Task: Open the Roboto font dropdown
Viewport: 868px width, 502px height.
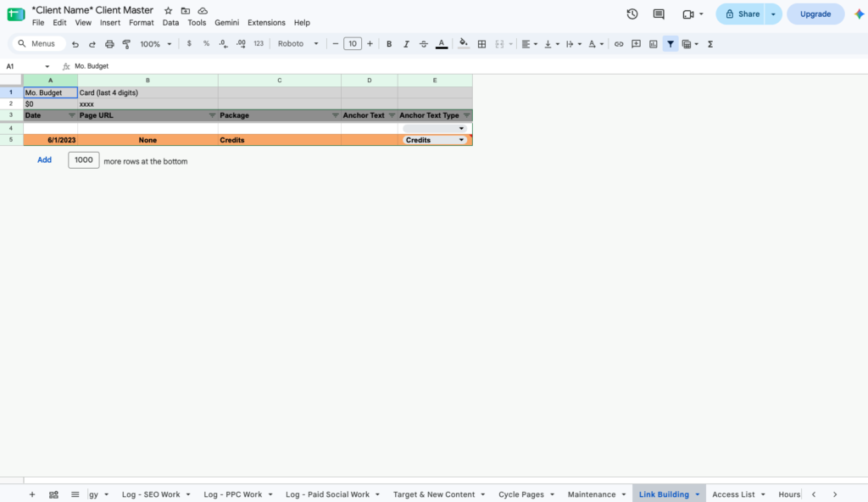Action: tap(298, 44)
